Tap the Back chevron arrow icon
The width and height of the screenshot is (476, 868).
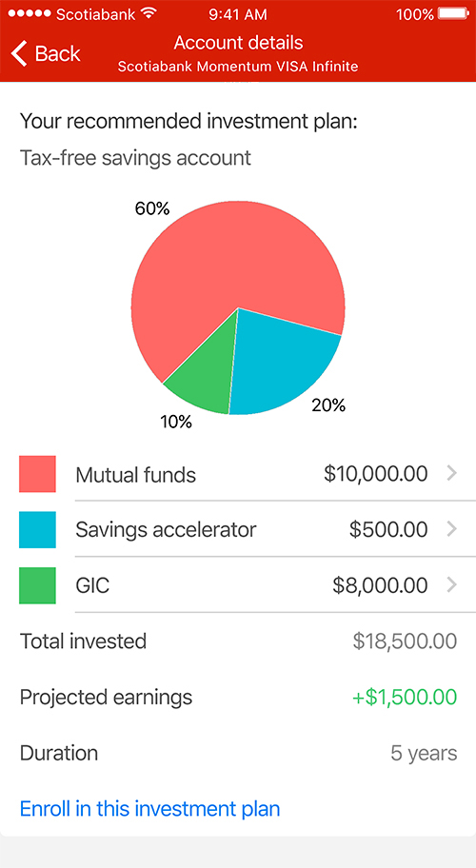pyautogui.click(x=19, y=53)
